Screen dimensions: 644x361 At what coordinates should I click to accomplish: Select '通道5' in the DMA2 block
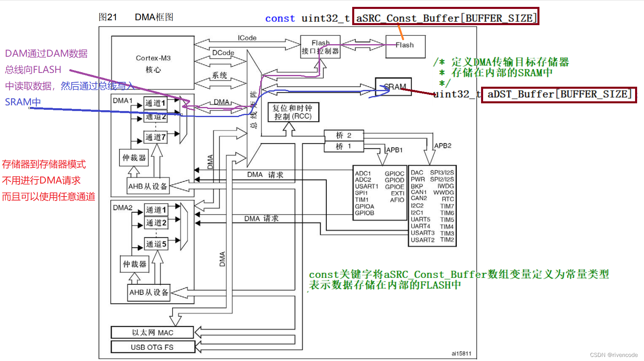(156, 244)
